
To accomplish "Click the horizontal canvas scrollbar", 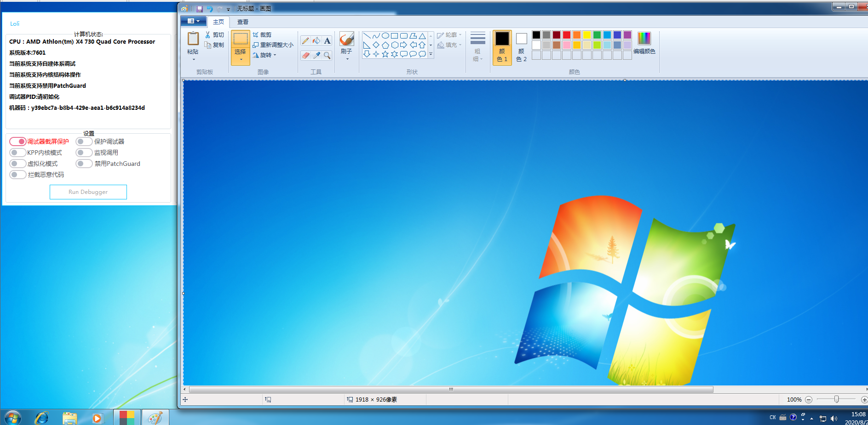I will [451, 389].
